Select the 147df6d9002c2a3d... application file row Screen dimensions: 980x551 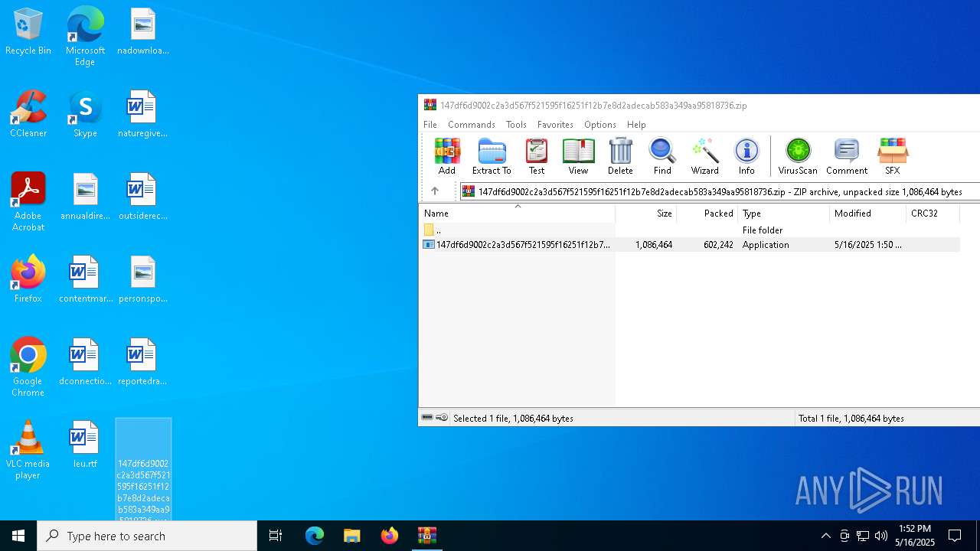(x=689, y=245)
